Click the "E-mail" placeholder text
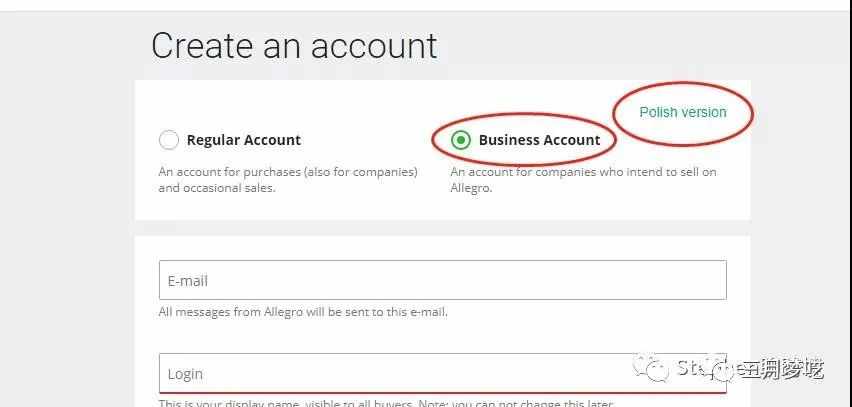This screenshot has height=407, width=852. pos(188,281)
